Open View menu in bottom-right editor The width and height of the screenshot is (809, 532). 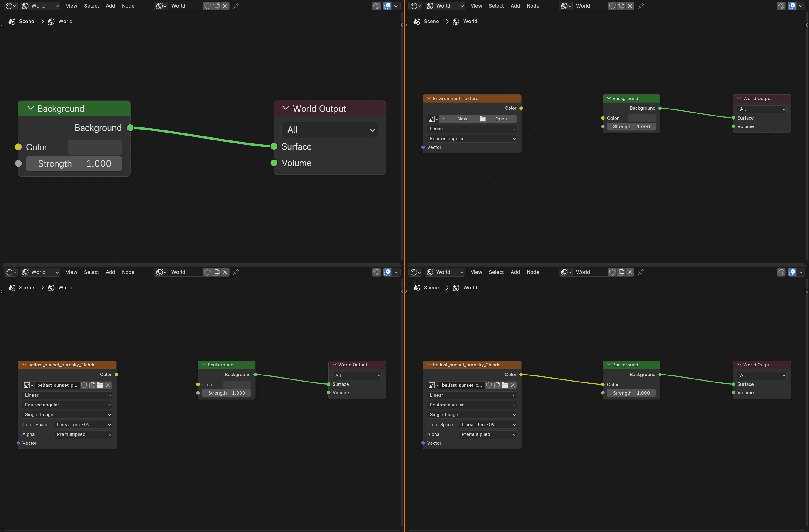[x=476, y=272]
